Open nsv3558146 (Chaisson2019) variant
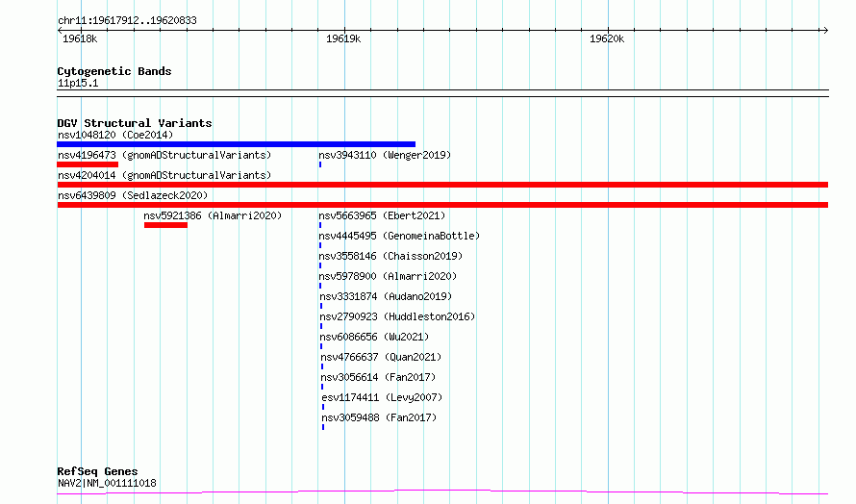This screenshot has height=504, width=856. coord(390,256)
